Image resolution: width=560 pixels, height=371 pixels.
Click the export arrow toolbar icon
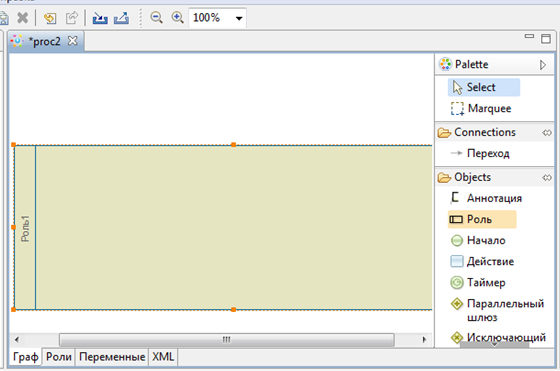click(121, 18)
